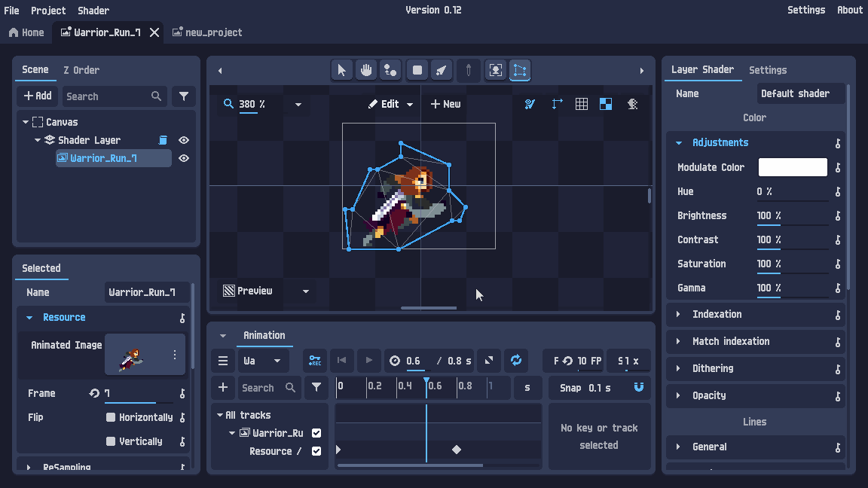
Task: Filter scene tree with funnel icon
Action: (184, 96)
